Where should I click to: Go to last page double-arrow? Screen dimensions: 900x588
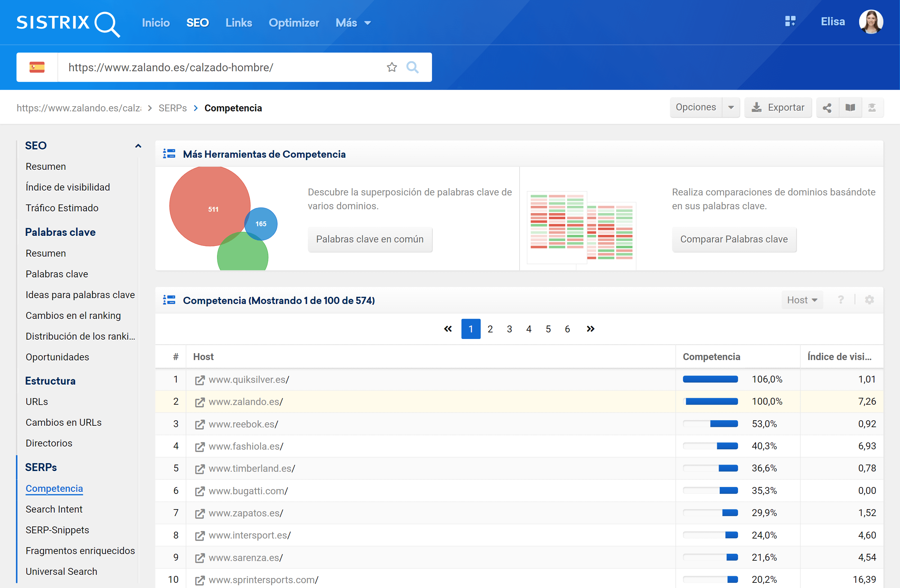click(590, 329)
